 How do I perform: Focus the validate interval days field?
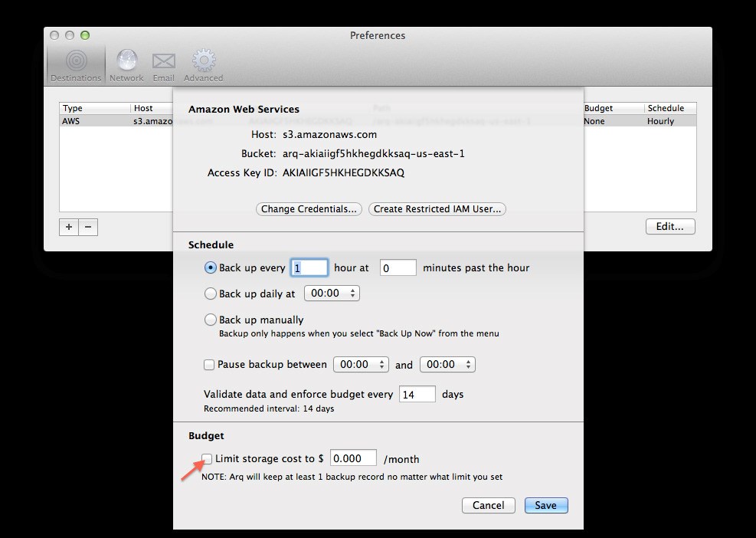click(x=417, y=394)
